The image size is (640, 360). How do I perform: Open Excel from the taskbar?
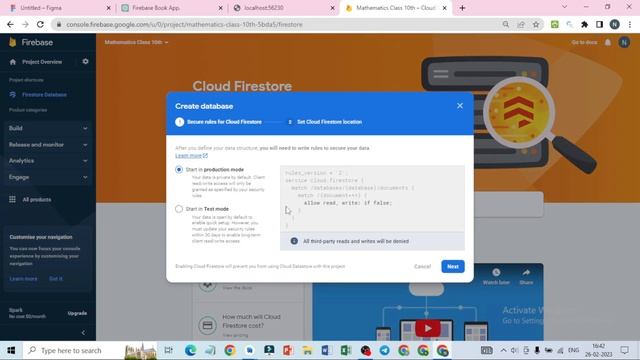point(346,350)
